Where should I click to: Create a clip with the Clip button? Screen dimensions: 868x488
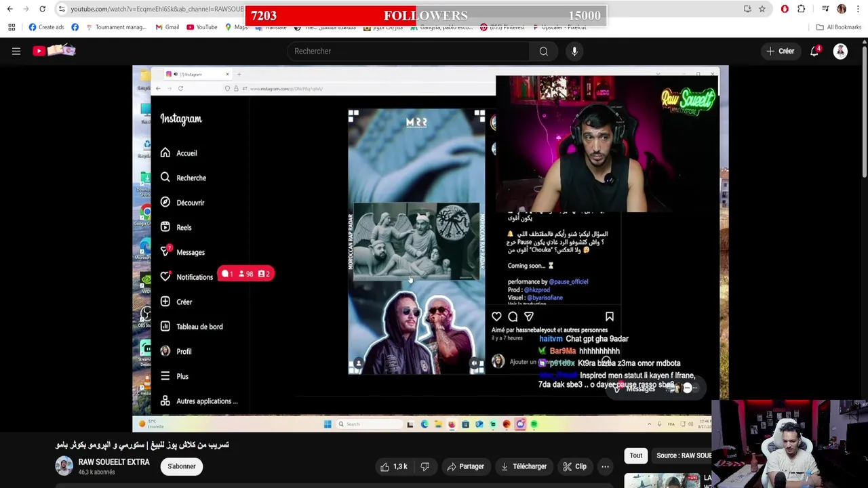(x=574, y=466)
